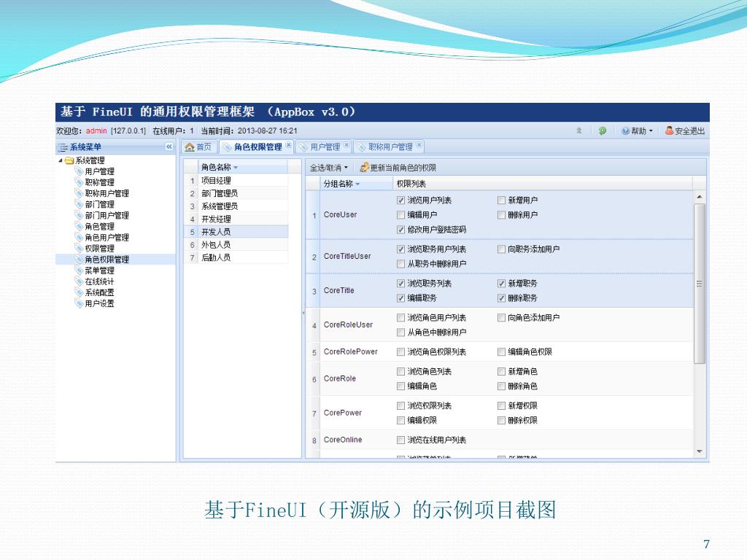Click the 更新当前角色的权限 icon

364,167
